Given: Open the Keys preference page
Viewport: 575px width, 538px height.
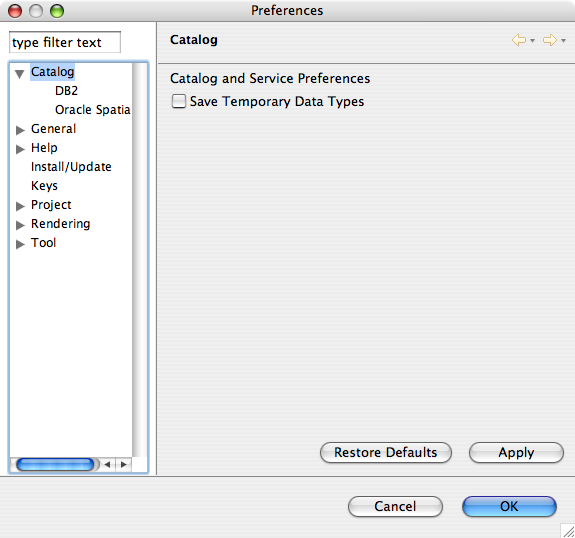Looking at the screenshot, I should (44, 186).
